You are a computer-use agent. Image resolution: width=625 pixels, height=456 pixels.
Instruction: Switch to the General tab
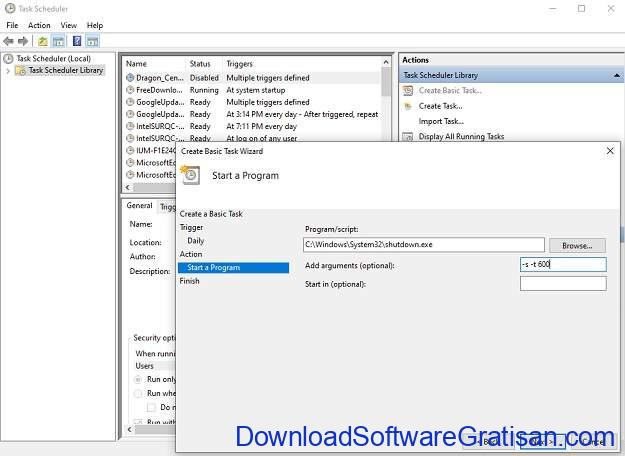tap(139, 206)
